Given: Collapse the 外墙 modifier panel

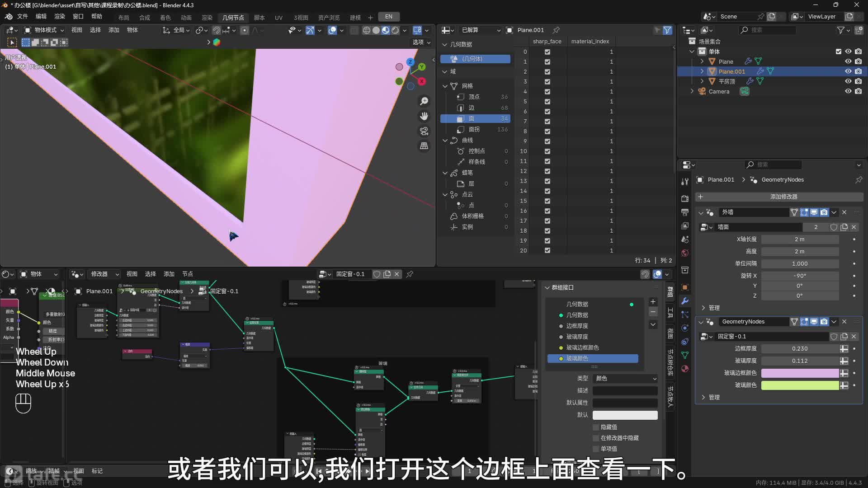Looking at the screenshot, I should tap(701, 212).
